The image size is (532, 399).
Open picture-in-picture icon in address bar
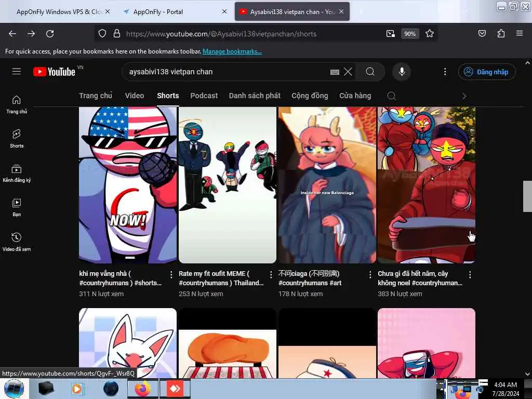pyautogui.click(x=391, y=34)
